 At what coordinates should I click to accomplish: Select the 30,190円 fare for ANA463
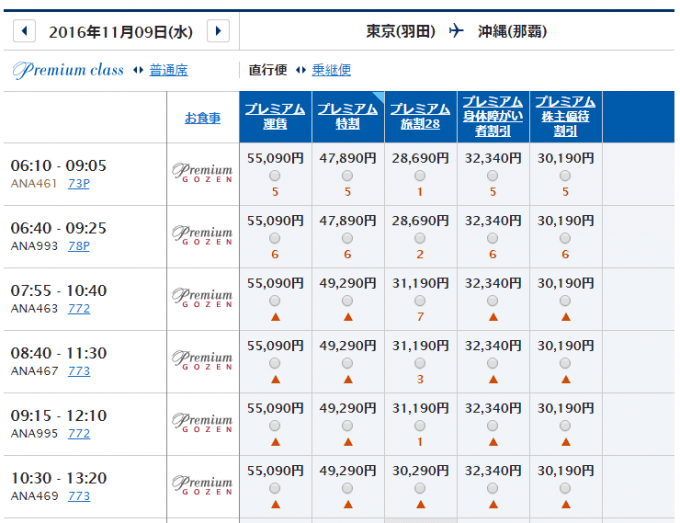pyautogui.click(x=565, y=301)
